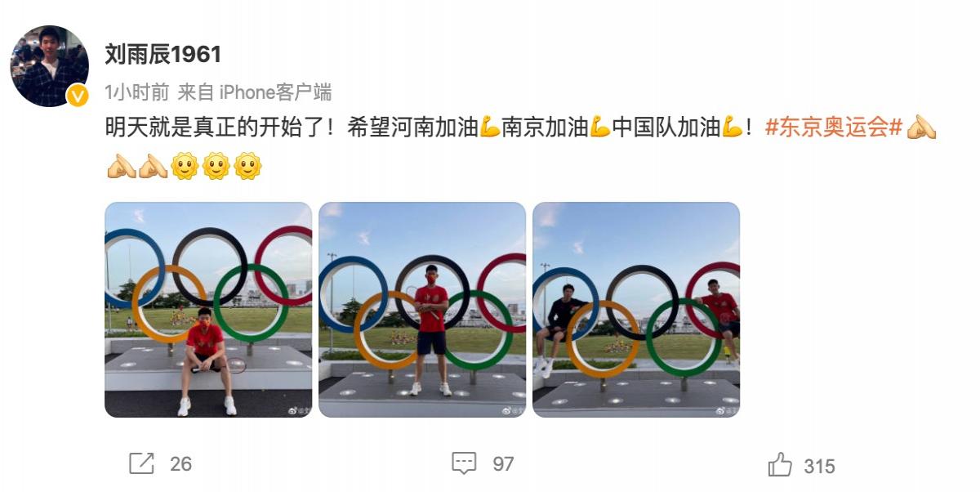Open the profile avatar photo
The width and height of the screenshot is (980, 492).
point(49,66)
